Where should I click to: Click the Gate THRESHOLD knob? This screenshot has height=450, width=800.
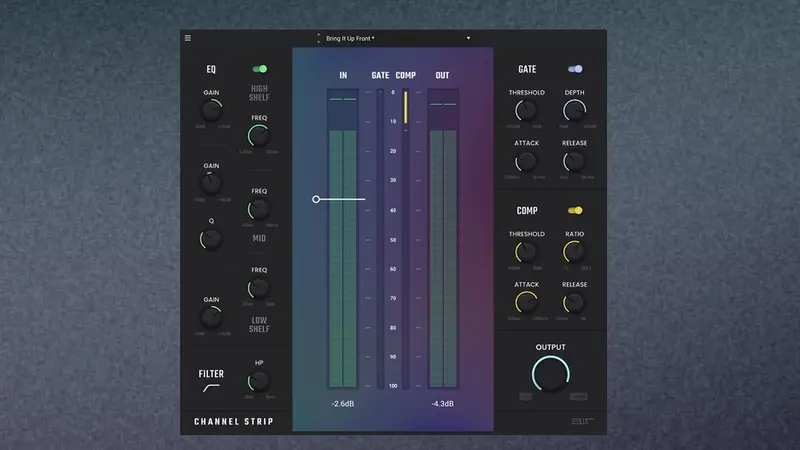coord(526,110)
